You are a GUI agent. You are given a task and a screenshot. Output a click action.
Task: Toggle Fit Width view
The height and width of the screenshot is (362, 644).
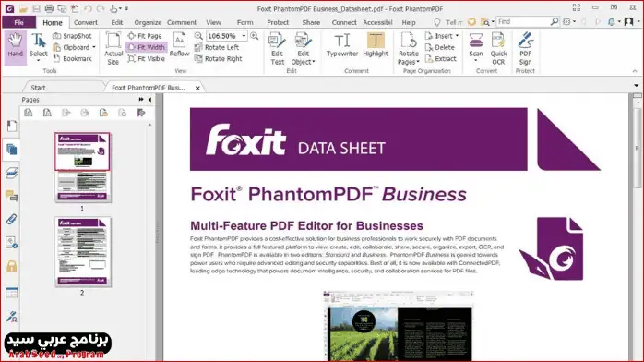click(146, 47)
